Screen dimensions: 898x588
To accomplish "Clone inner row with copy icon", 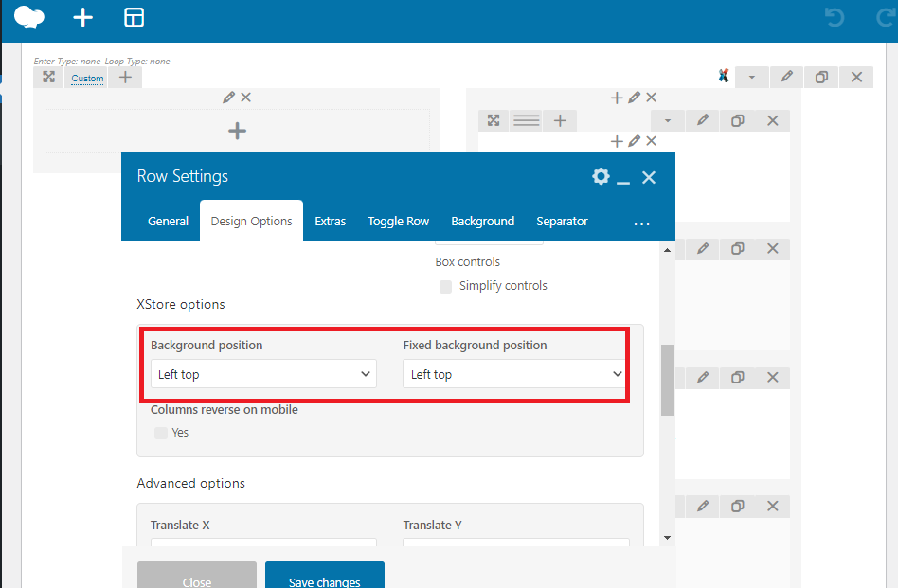I will (738, 120).
